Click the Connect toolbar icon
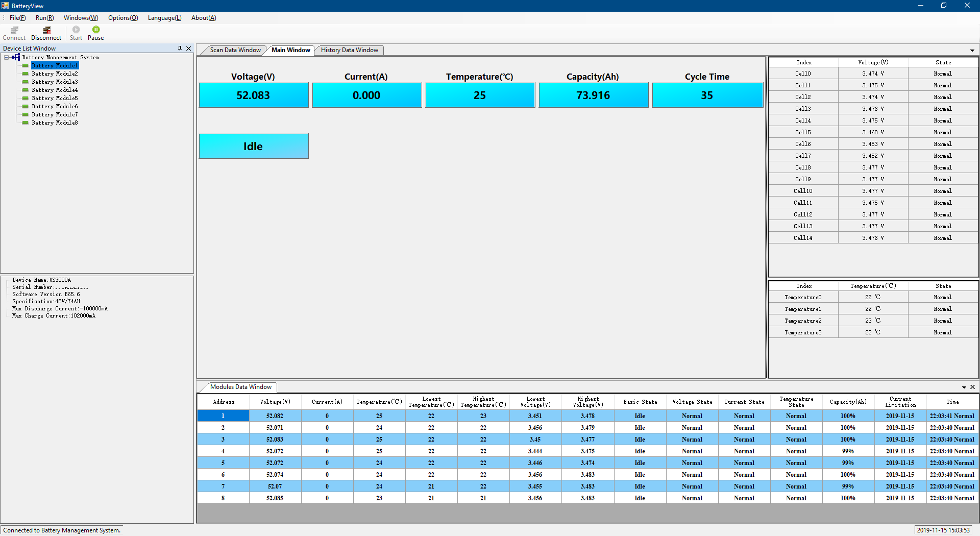The height and width of the screenshot is (536, 980). (x=14, y=33)
